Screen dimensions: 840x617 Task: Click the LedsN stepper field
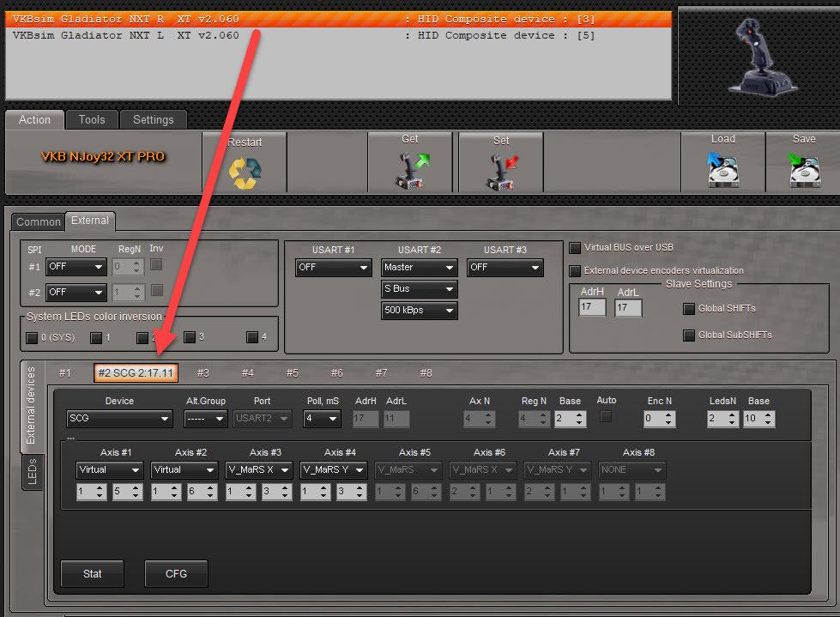tap(722, 418)
